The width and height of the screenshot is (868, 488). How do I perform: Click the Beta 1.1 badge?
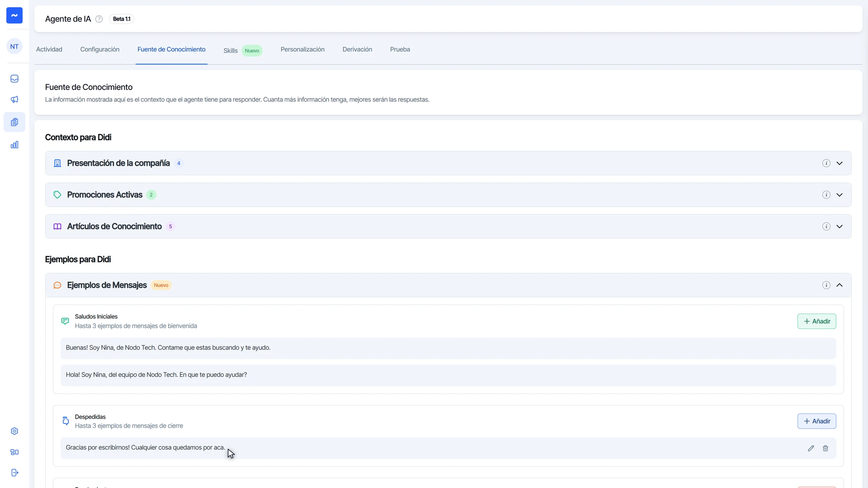click(122, 19)
